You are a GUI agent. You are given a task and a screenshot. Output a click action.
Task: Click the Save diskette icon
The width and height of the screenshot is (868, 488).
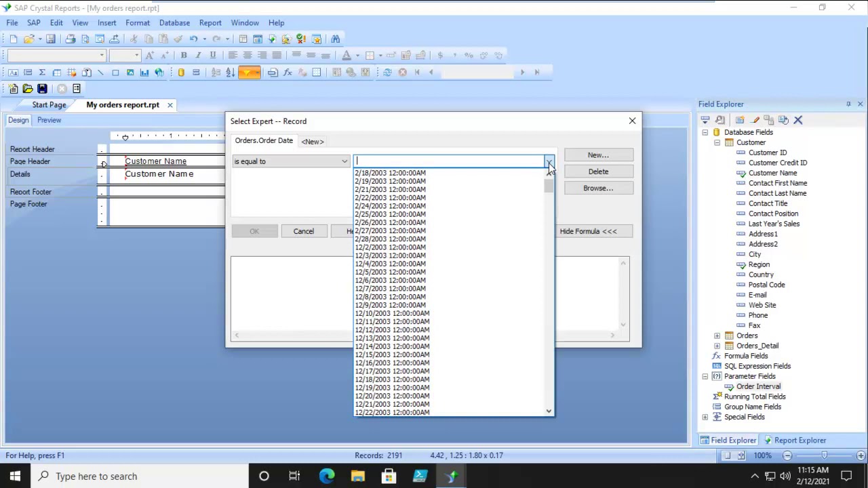50,39
